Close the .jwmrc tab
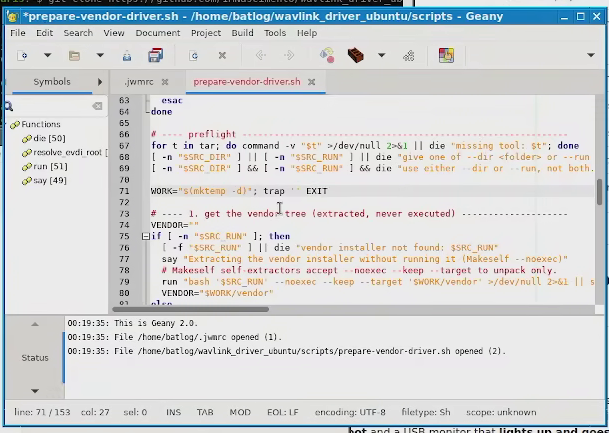The height and width of the screenshot is (433, 609). pyautogui.click(x=165, y=82)
